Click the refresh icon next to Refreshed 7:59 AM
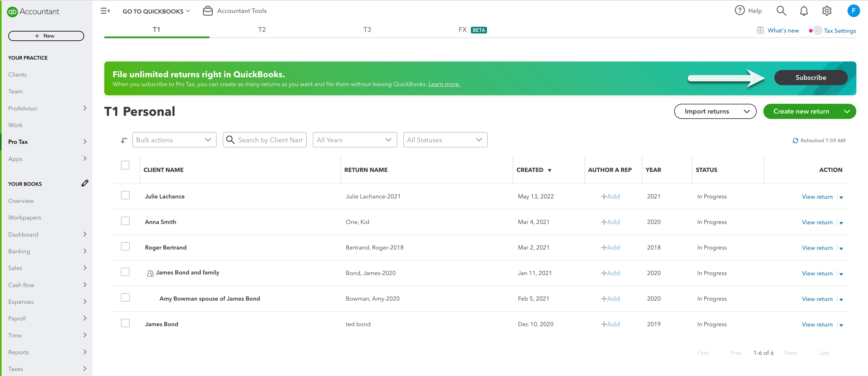 795,141
